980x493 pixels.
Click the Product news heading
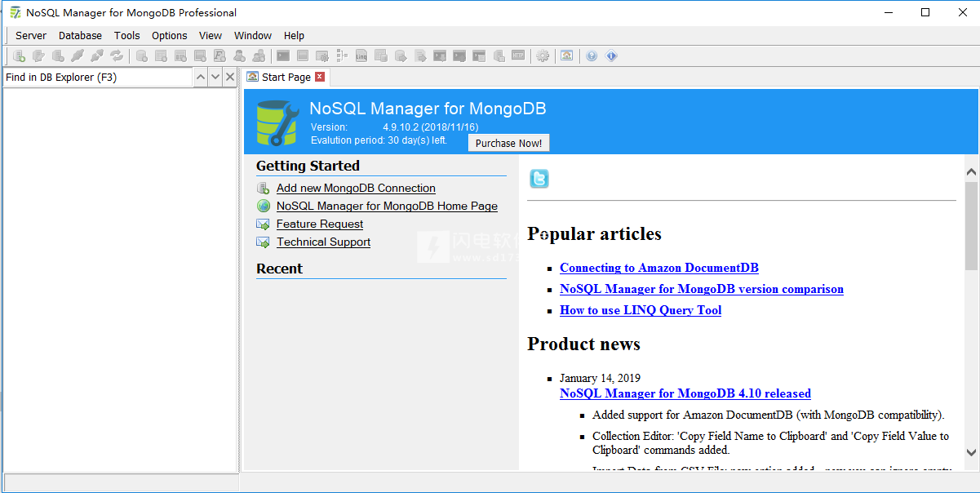click(583, 344)
